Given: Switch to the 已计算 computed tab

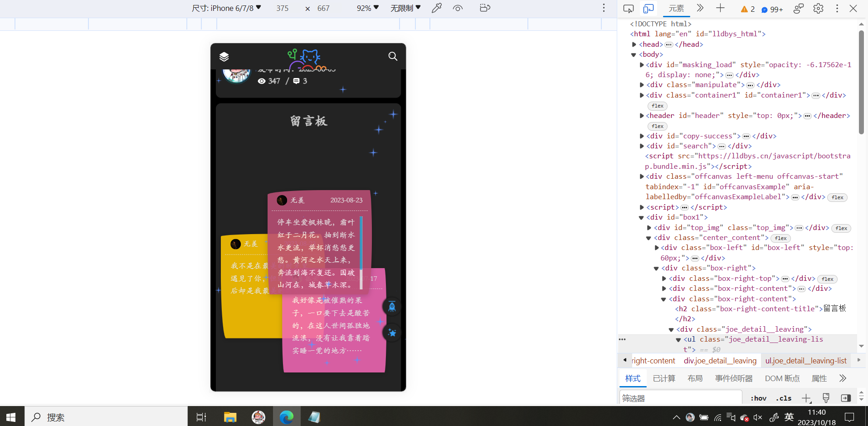Looking at the screenshot, I should pyautogui.click(x=664, y=378).
